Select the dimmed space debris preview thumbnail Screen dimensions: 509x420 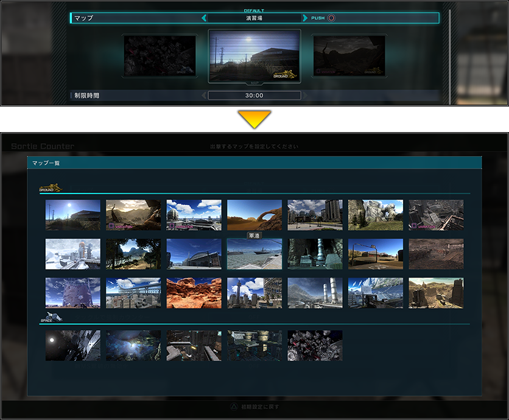click(160, 56)
